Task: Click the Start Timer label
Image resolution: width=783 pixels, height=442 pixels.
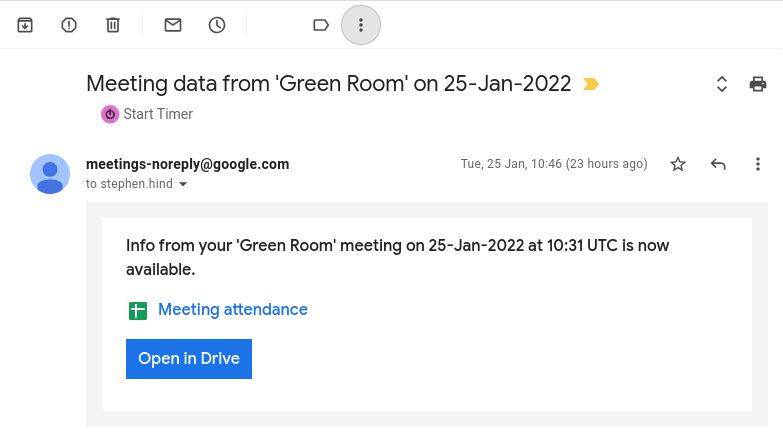Action: coord(158,114)
